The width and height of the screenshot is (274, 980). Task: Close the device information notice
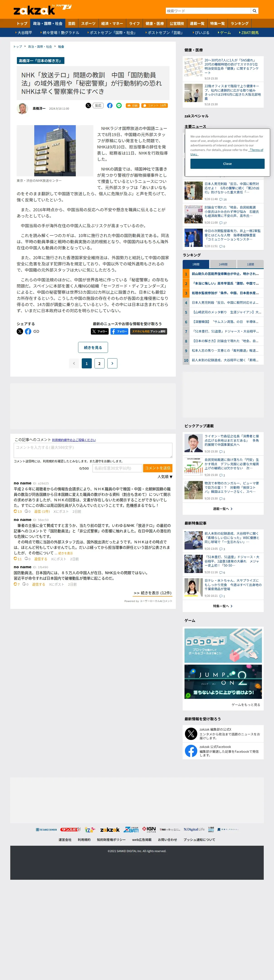click(227, 164)
